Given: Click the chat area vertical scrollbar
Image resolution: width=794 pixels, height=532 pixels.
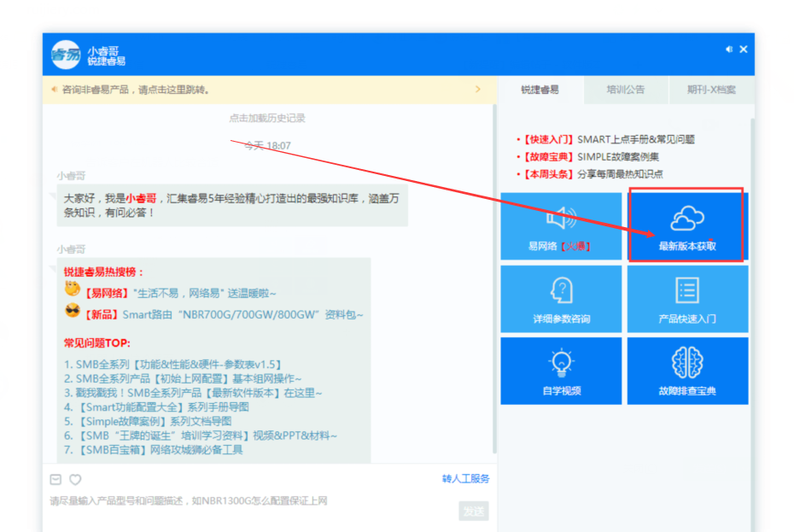Looking at the screenshot, I should point(494,278).
